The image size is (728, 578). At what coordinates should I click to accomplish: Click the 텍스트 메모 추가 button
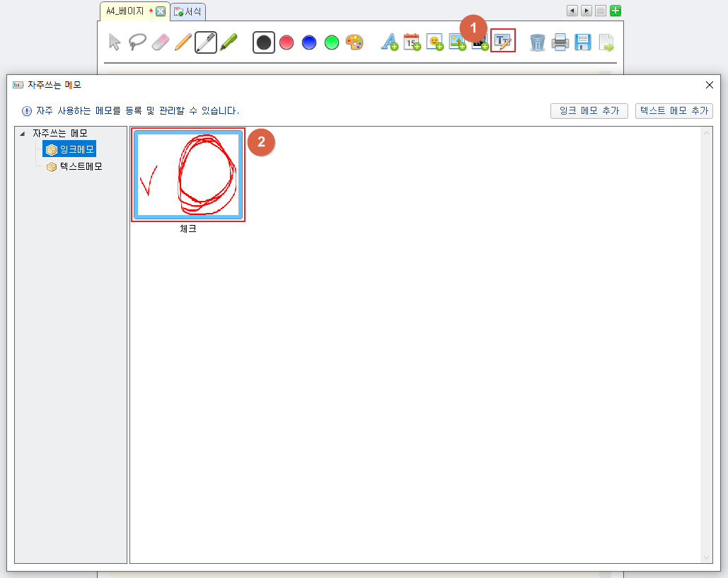point(674,110)
